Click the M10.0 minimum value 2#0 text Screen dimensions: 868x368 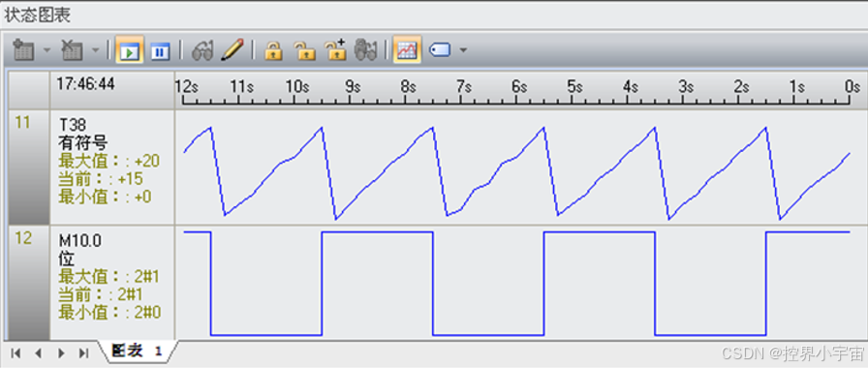click(109, 312)
